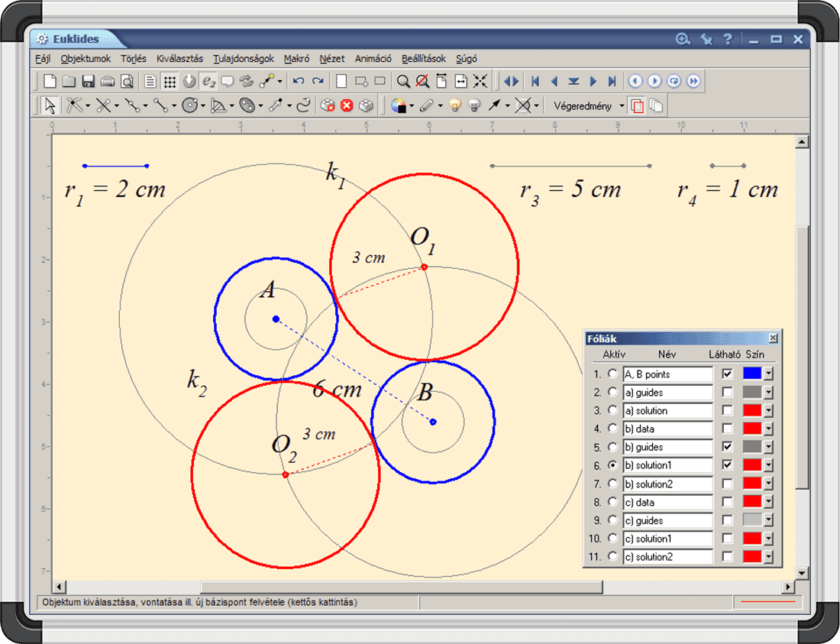Expand the color palette tool dropdown arrow
This screenshot has width=840, height=644.
(412, 105)
